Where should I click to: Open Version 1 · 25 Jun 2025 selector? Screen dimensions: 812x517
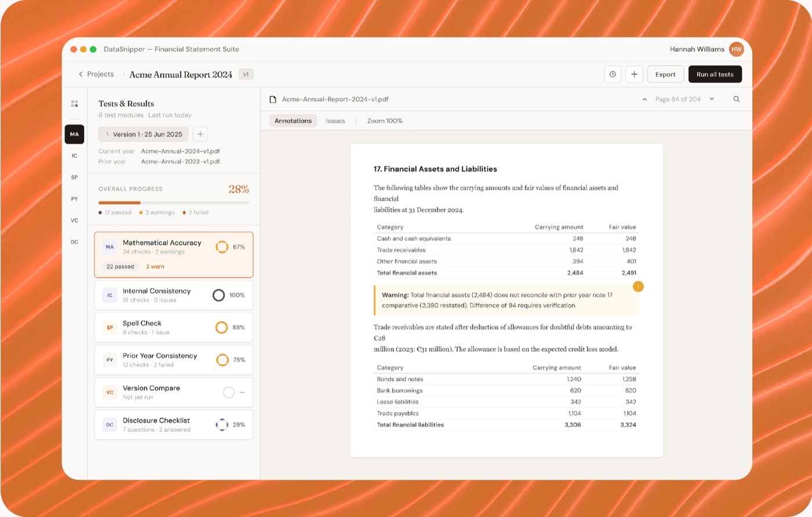(143, 134)
